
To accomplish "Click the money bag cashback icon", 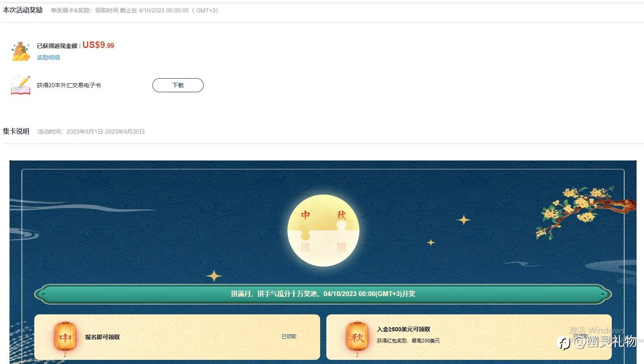I will (x=21, y=51).
